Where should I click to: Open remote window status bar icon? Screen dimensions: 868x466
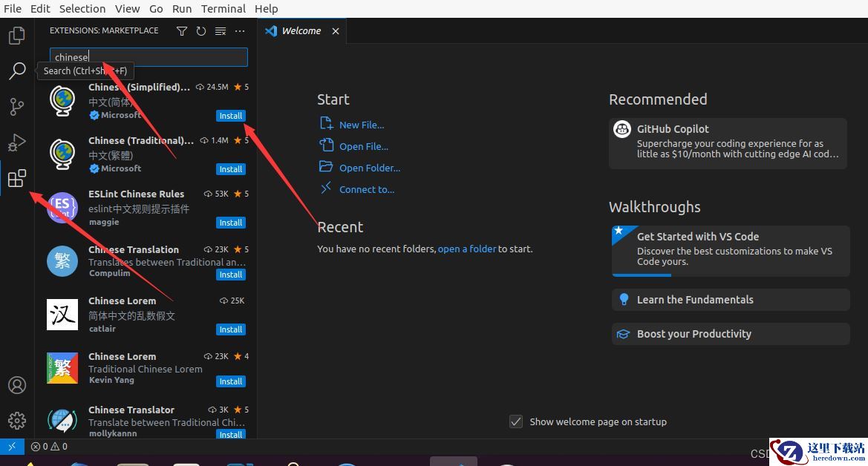[12, 446]
